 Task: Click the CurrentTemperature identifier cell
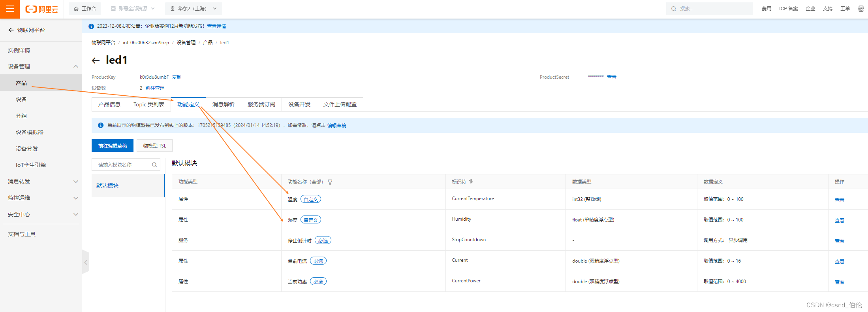pos(473,199)
